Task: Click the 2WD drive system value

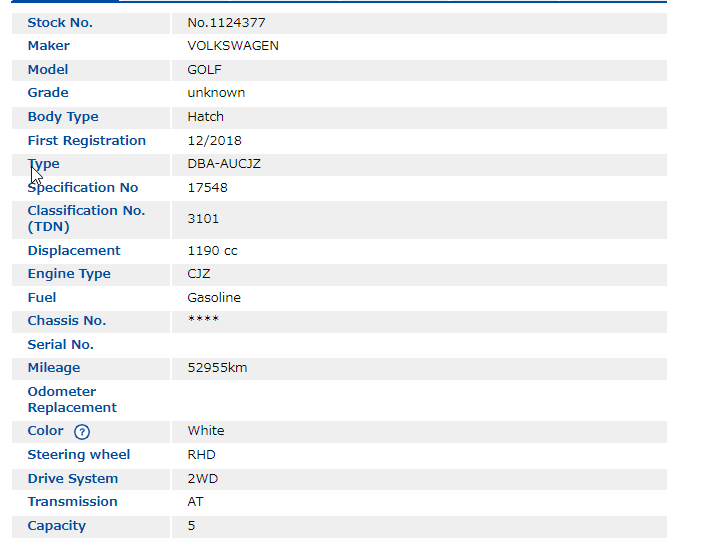Action: pos(202,479)
